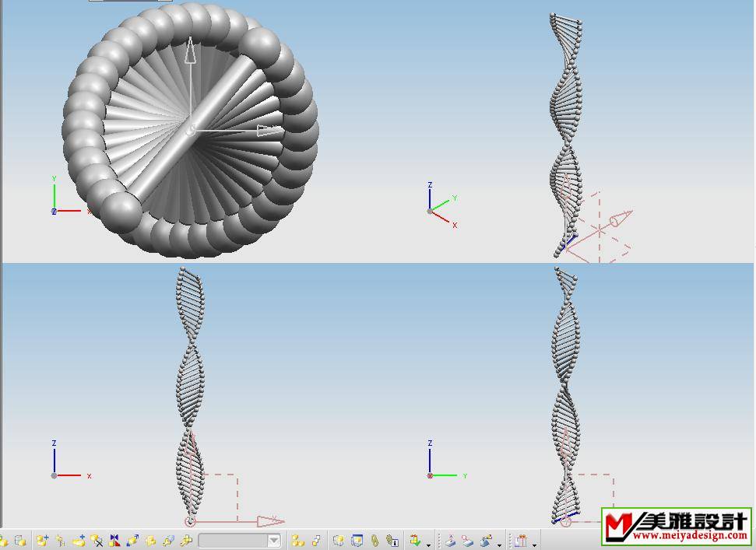Click the gift box icon
Screen dimensions: 756x550
point(521,541)
